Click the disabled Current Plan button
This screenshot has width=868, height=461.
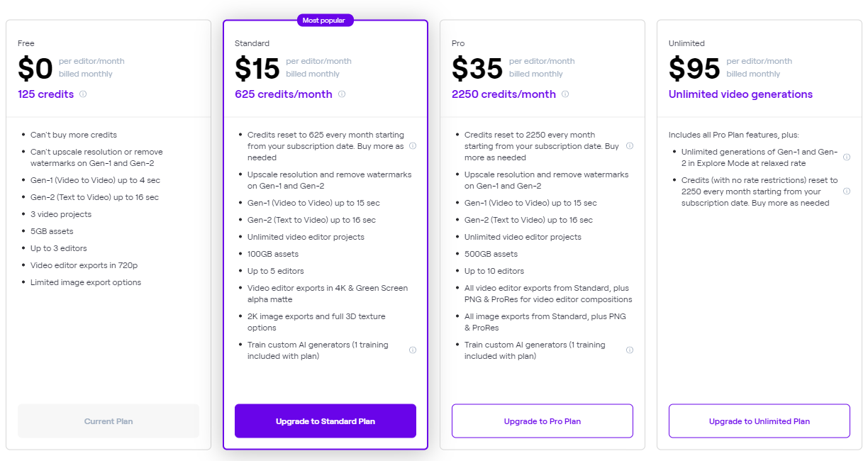point(108,421)
